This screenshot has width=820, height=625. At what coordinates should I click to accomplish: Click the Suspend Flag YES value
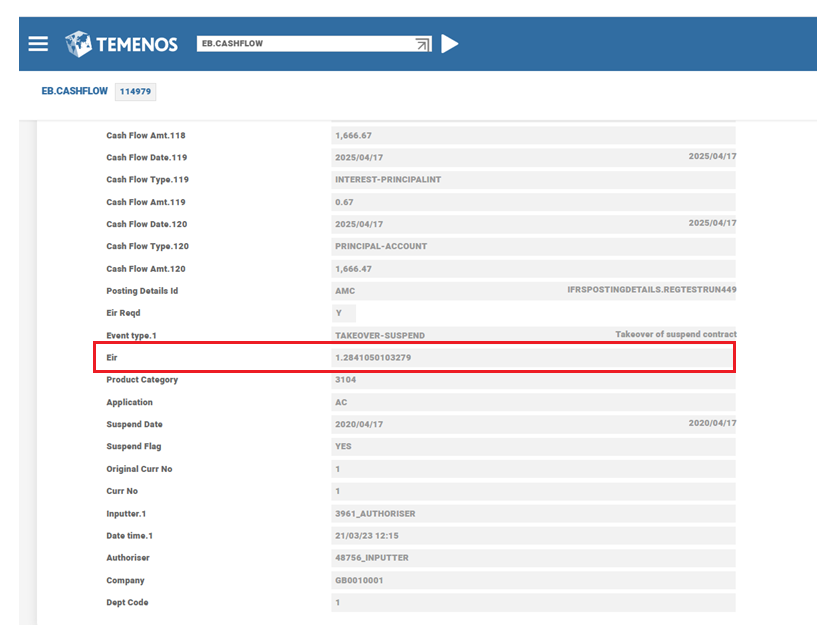344,447
